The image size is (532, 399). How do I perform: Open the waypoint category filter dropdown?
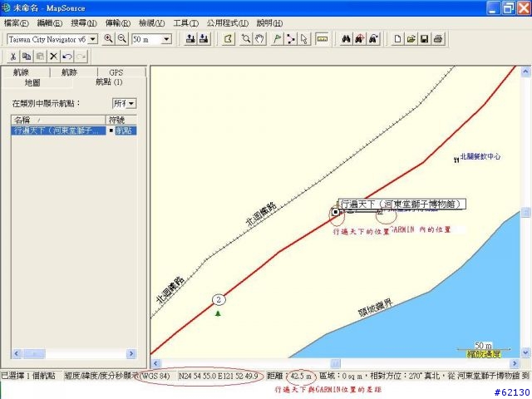(x=131, y=103)
